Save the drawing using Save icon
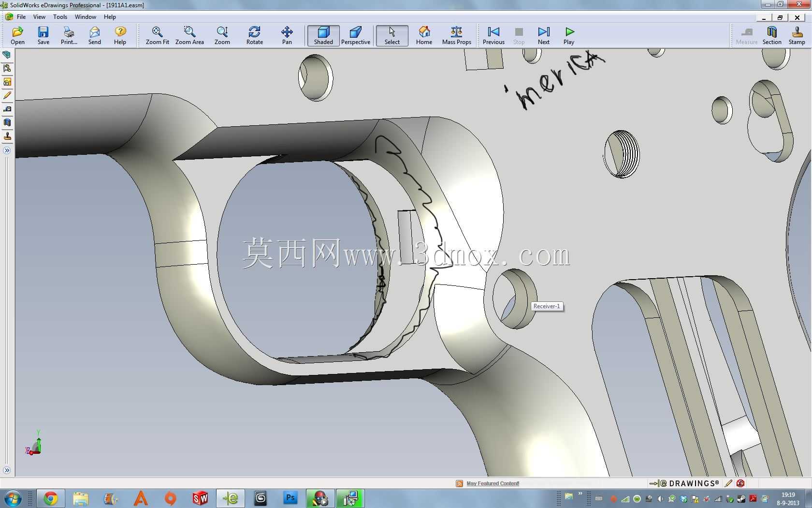This screenshot has width=812, height=508. pos(43,35)
